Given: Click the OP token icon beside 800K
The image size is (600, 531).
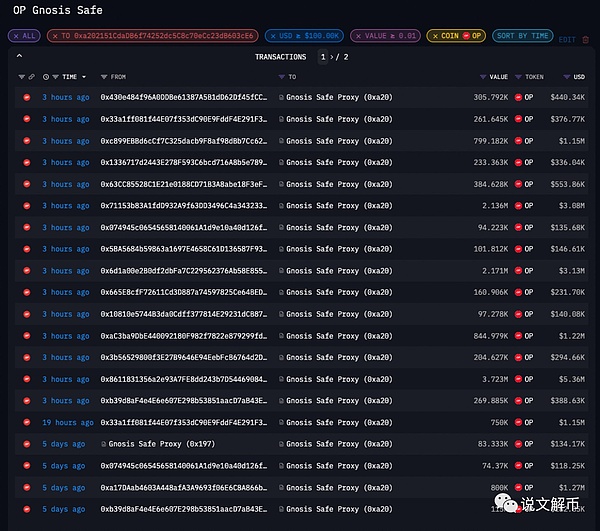Looking at the screenshot, I should click(x=518, y=487).
